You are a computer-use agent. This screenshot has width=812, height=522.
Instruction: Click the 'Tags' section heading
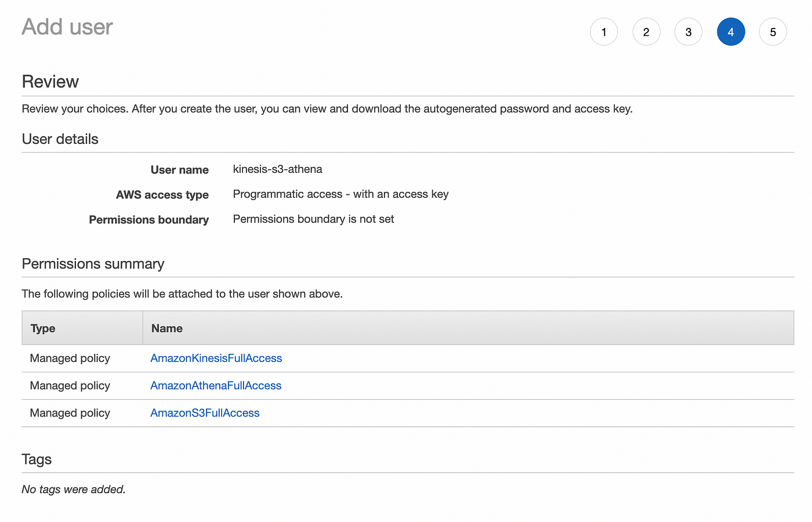[37, 459]
